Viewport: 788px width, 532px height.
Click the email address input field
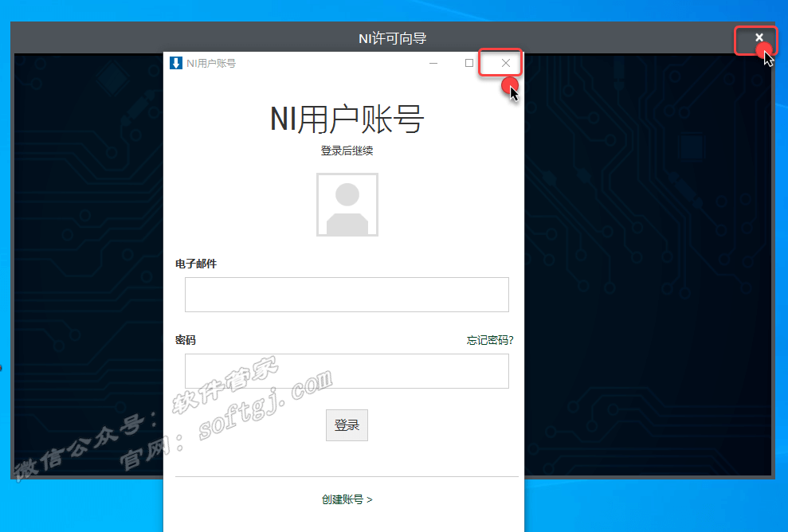click(x=347, y=295)
